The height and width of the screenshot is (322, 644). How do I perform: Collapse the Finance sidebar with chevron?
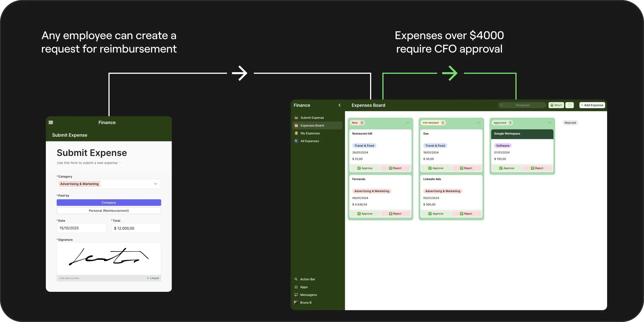point(340,105)
